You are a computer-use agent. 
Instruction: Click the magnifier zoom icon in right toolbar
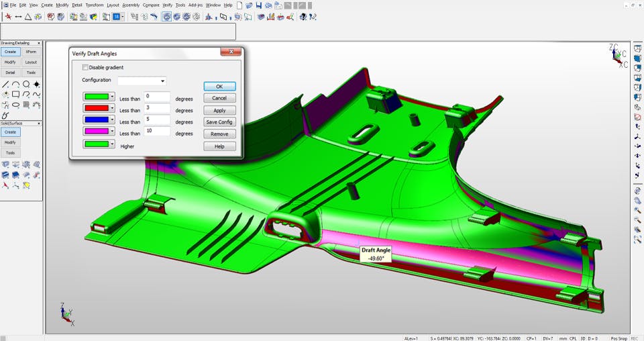(637, 210)
